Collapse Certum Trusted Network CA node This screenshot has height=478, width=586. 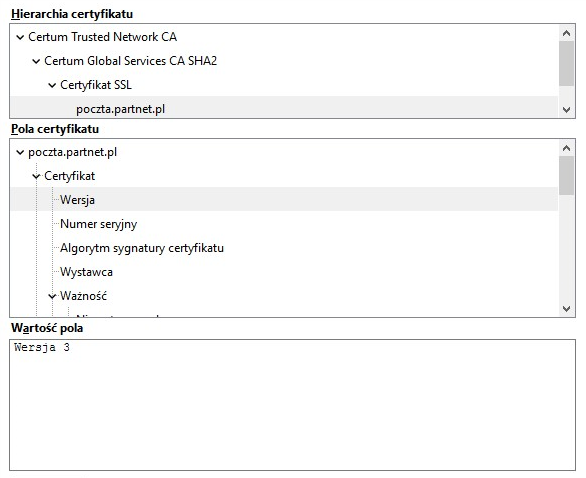click(20, 37)
